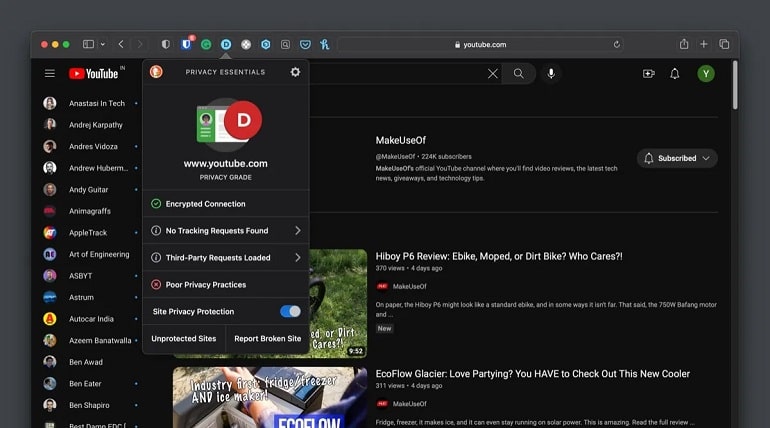Clear the search with the X icon
770x428 pixels.
(493, 74)
